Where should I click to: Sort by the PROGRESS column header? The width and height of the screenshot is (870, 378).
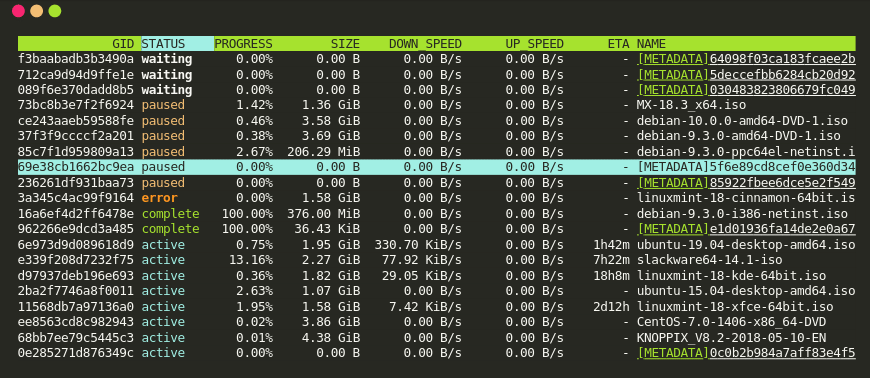(x=244, y=44)
